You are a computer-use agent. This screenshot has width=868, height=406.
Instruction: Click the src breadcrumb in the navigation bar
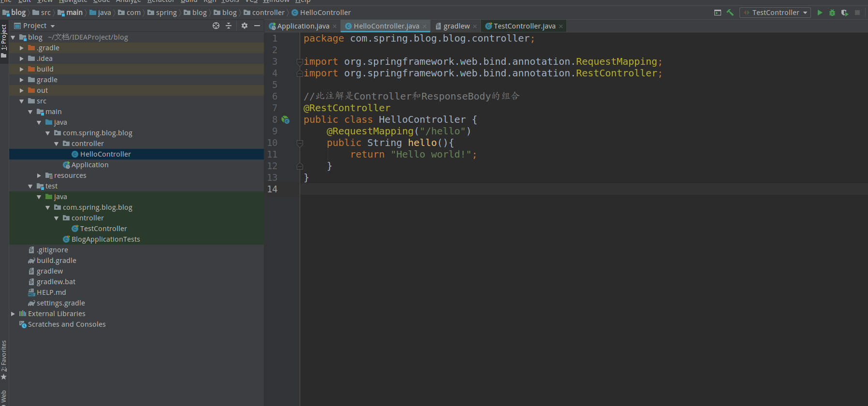click(42, 13)
